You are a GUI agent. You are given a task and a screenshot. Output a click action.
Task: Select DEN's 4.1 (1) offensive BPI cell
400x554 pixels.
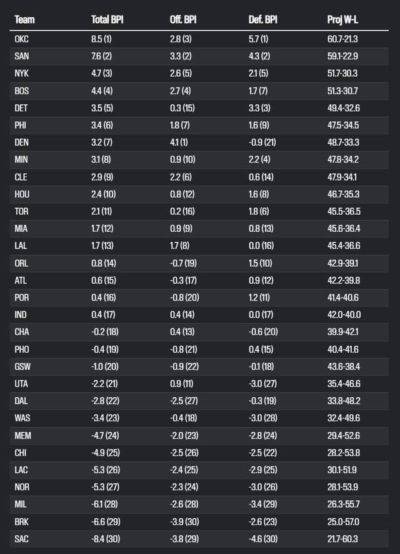click(x=179, y=142)
